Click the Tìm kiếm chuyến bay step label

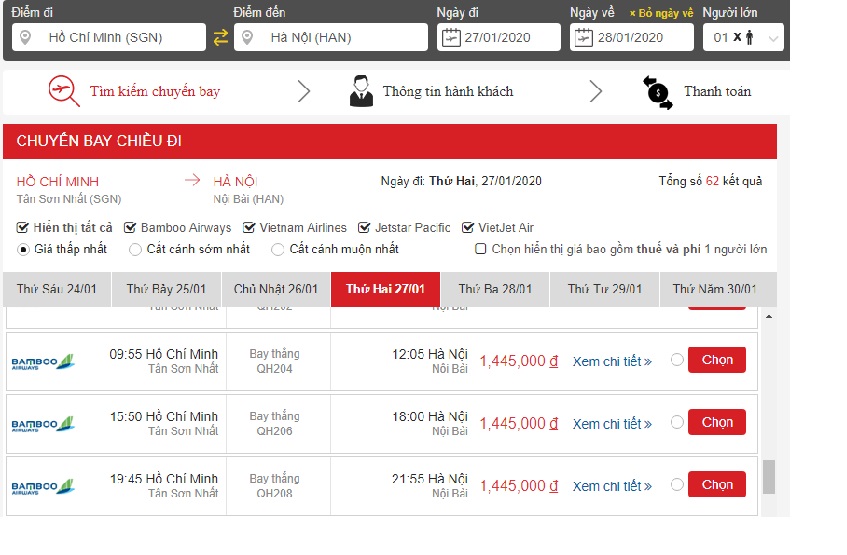155,91
